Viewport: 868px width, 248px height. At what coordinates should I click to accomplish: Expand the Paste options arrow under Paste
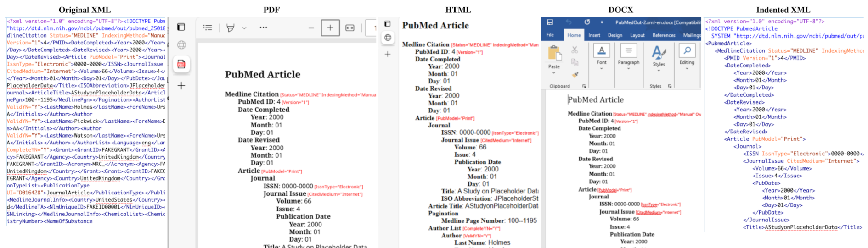[x=554, y=73]
